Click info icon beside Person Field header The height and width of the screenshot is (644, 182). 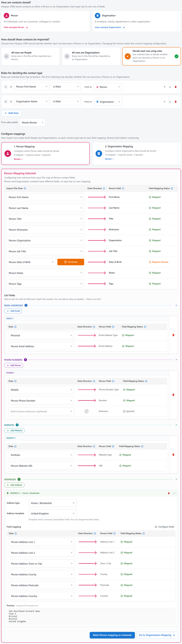[x=123, y=188]
